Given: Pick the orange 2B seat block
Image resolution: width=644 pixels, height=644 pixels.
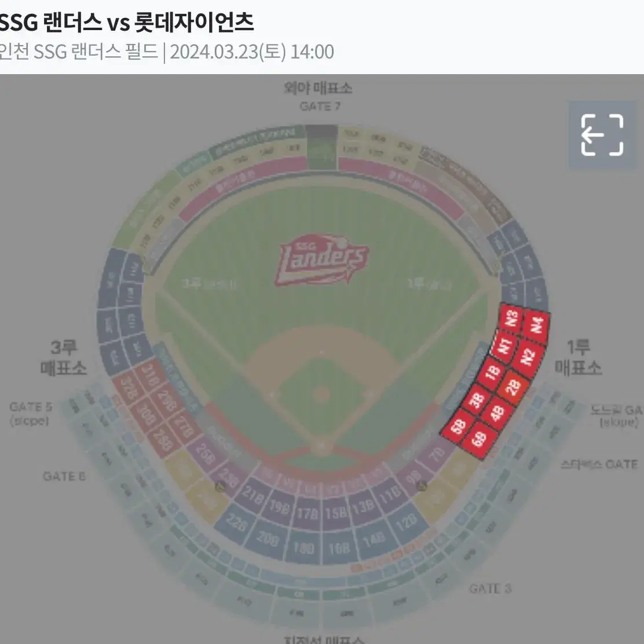Looking at the screenshot, I should (513, 387).
